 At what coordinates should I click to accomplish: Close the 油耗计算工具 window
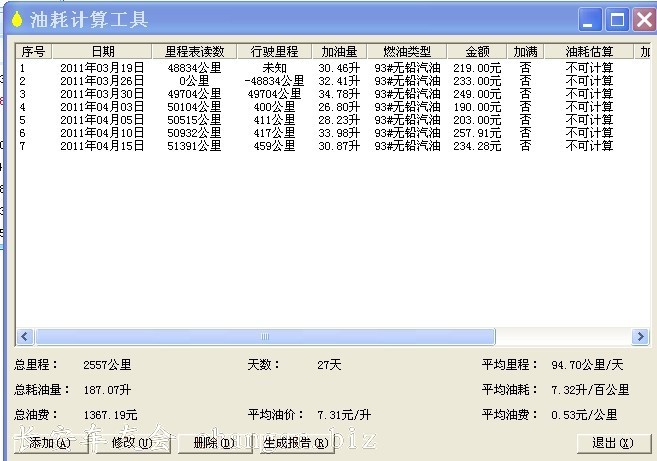(x=642, y=19)
